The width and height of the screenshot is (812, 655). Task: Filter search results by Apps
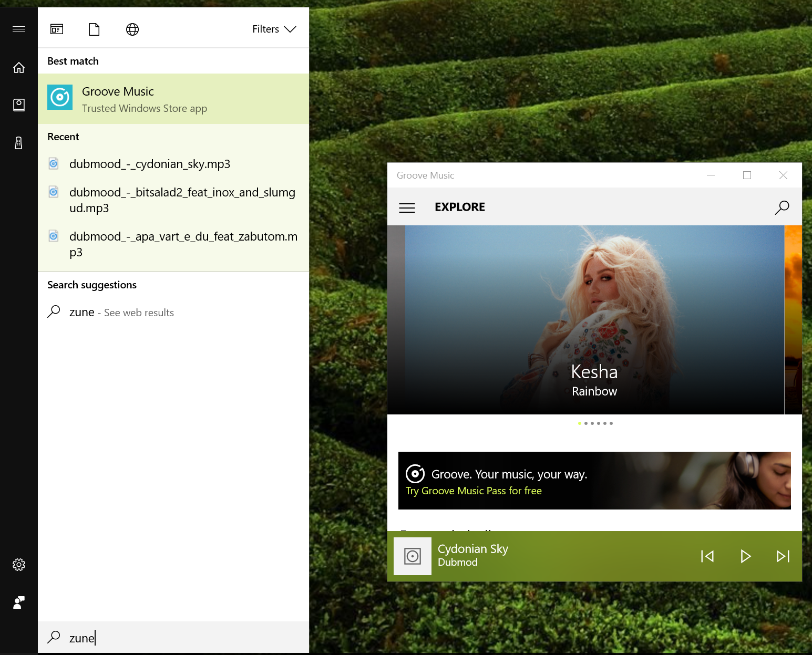tap(57, 29)
